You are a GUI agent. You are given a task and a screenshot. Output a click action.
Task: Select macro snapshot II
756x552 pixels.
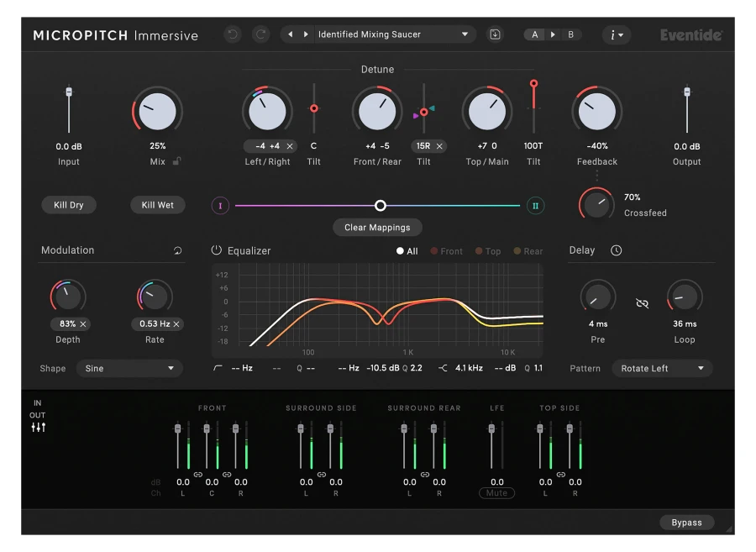pyautogui.click(x=535, y=206)
